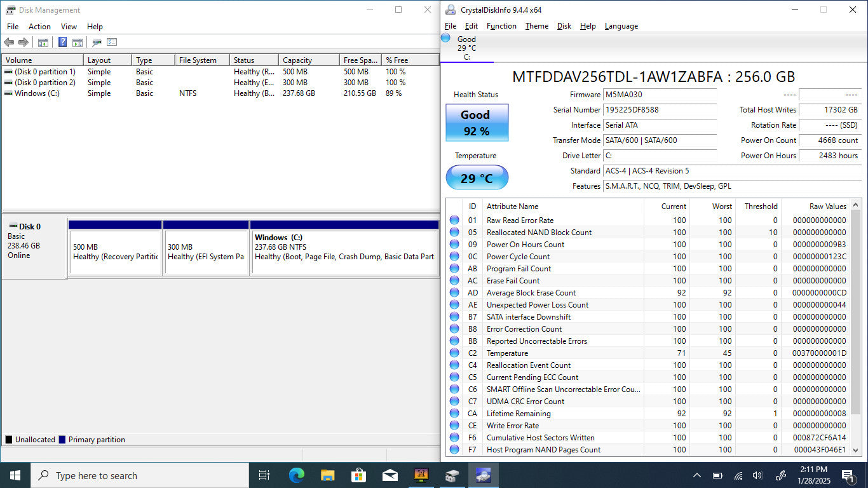
Task: Open Microsoft Edge from the taskbar
Action: tap(296, 475)
